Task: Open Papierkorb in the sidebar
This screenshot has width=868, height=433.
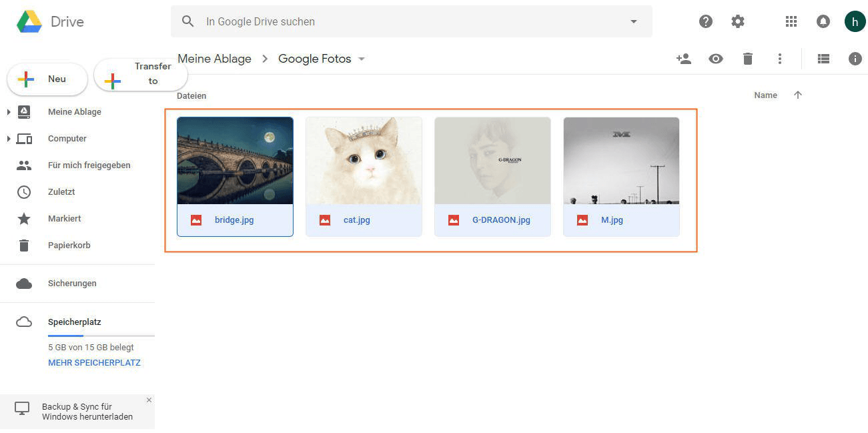Action: point(69,246)
